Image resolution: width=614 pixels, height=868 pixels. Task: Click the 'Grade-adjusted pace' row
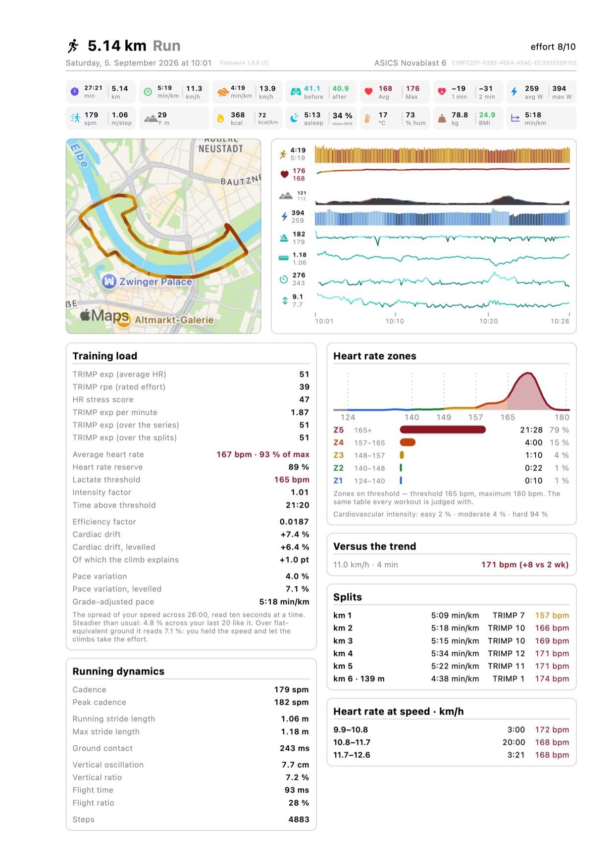[191, 602]
